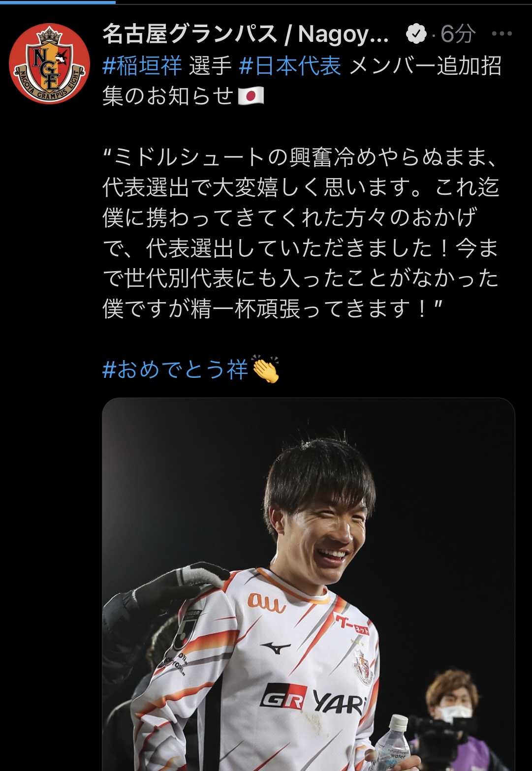Click the Mizuno logo on the jersey
The image size is (532, 771).
tap(276, 648)
